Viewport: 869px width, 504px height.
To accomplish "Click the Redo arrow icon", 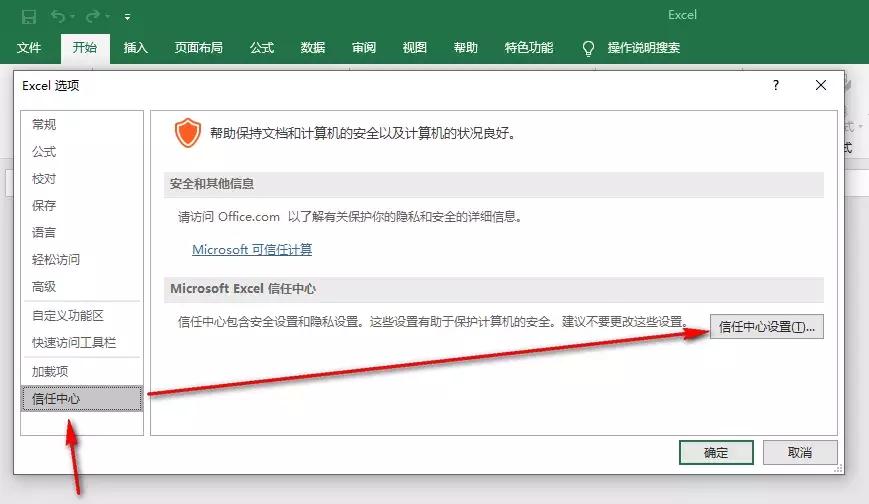I will tap(92, 16).
